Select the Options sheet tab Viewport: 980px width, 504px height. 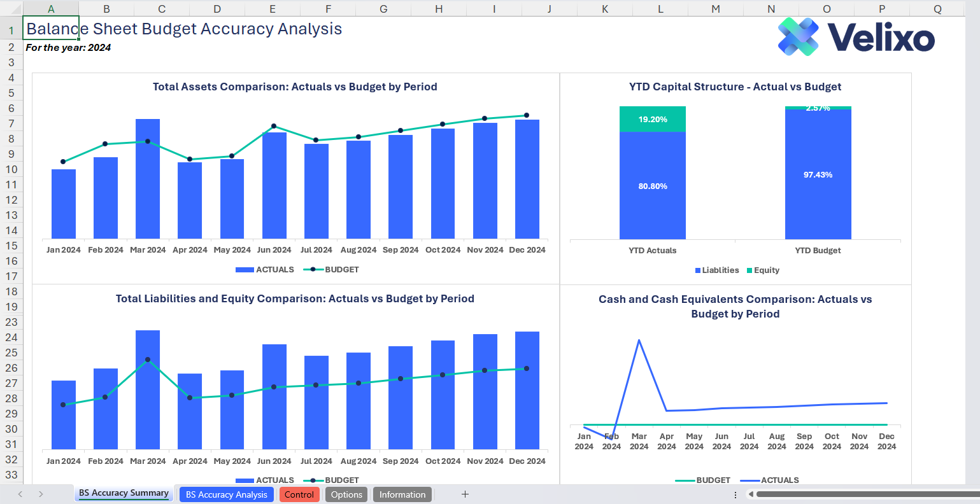(346, 494)
